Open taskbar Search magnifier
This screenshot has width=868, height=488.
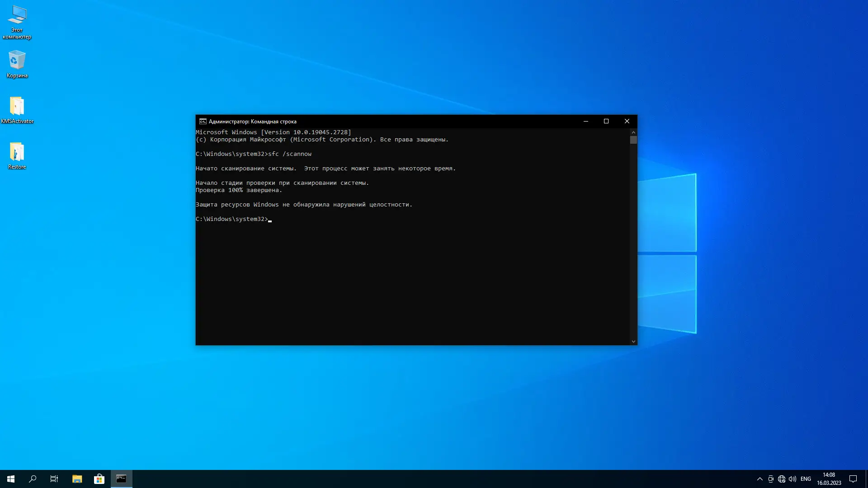click(33, 479)
